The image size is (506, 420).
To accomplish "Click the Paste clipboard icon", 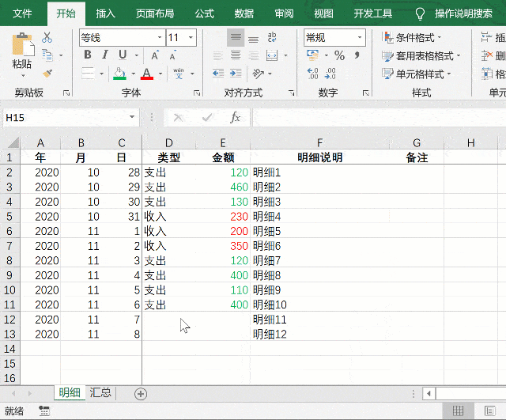I will pyautogui.click(x=22, y=44).
